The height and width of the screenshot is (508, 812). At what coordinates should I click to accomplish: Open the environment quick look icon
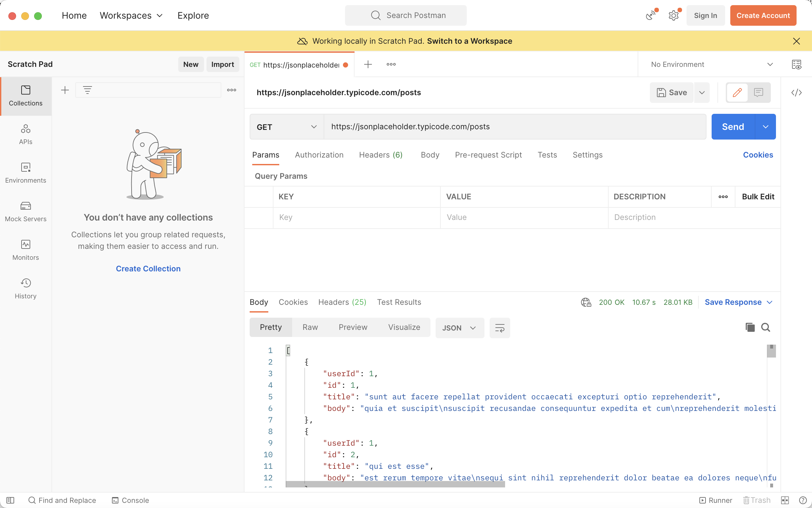tap(796, 64)
